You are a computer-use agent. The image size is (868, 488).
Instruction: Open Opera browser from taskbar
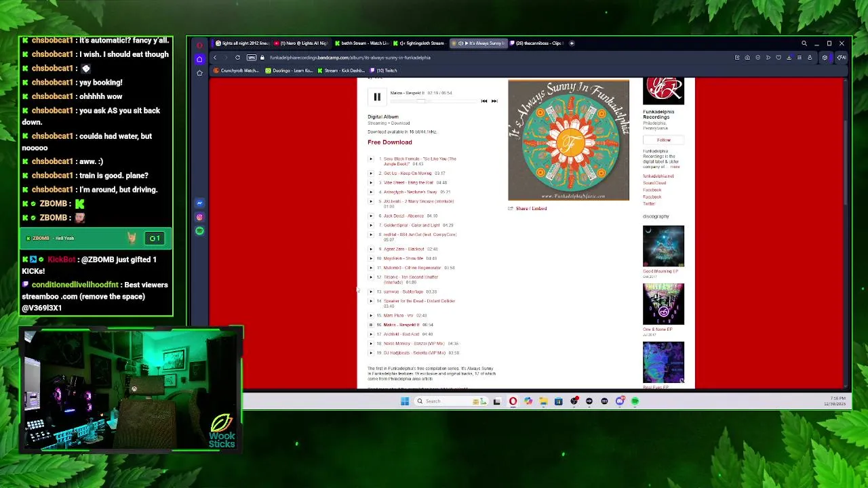(513, 401)
